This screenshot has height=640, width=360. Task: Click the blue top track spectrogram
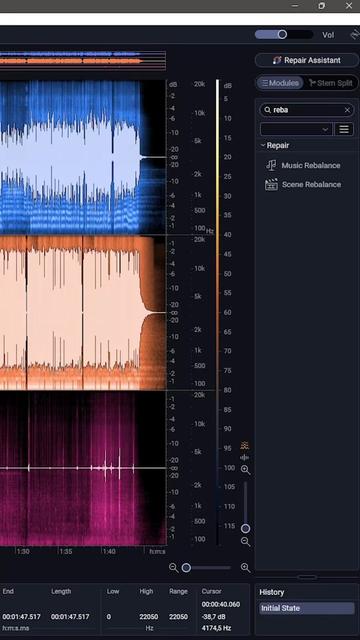83,157
